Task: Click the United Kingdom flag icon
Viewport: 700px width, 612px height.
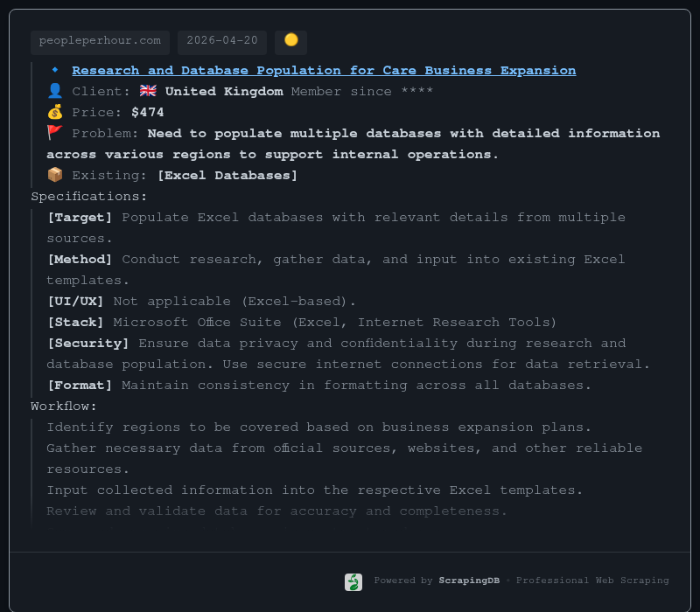Action: (x=148, y=92)
